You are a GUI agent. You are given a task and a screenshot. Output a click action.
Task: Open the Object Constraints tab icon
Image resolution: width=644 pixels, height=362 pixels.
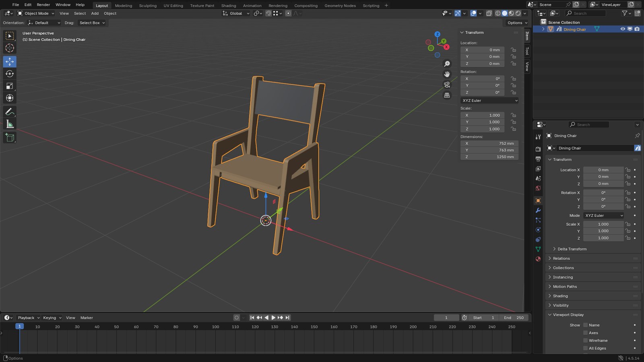coord(538,239)
